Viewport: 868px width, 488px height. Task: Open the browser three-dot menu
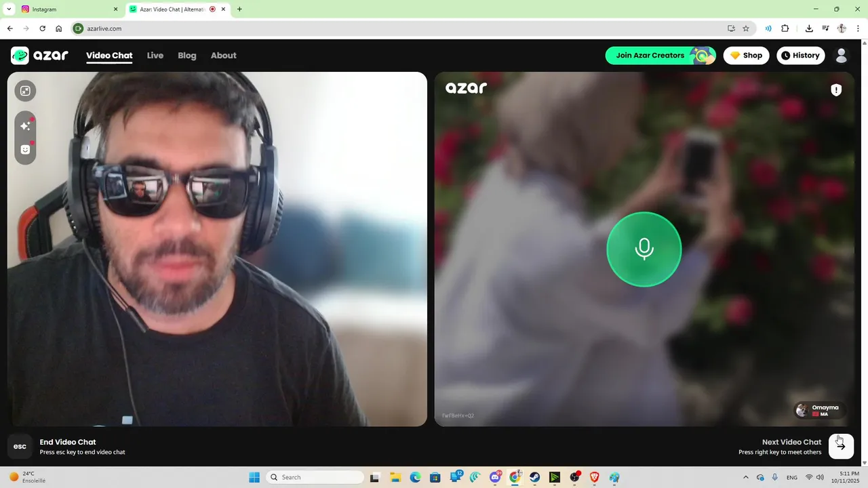coord(859,28)
